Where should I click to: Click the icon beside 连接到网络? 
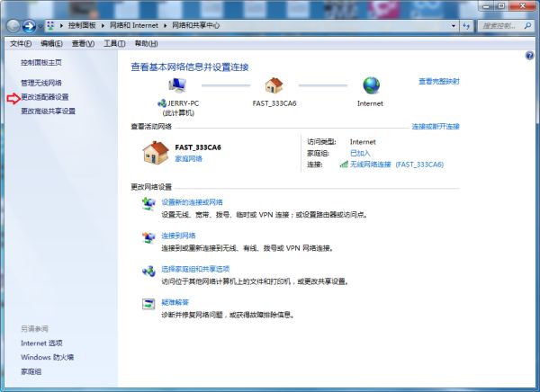tap(148, 237)
